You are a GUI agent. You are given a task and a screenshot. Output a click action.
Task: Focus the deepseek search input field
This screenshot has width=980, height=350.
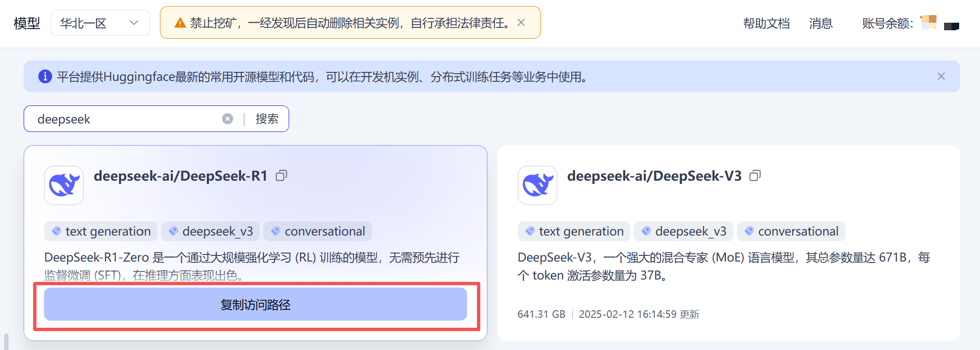point(128,119)
